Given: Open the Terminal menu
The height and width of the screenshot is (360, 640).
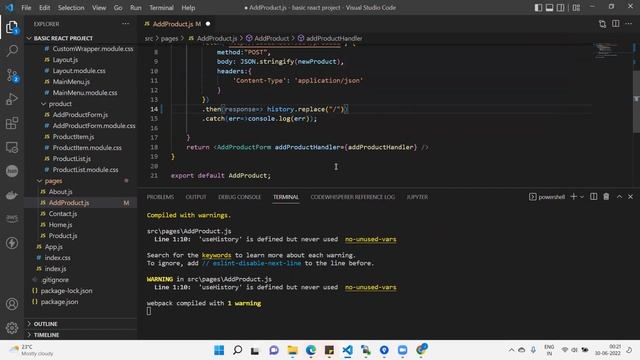Looking at the screenshot, I should click(x=161, y=7).
